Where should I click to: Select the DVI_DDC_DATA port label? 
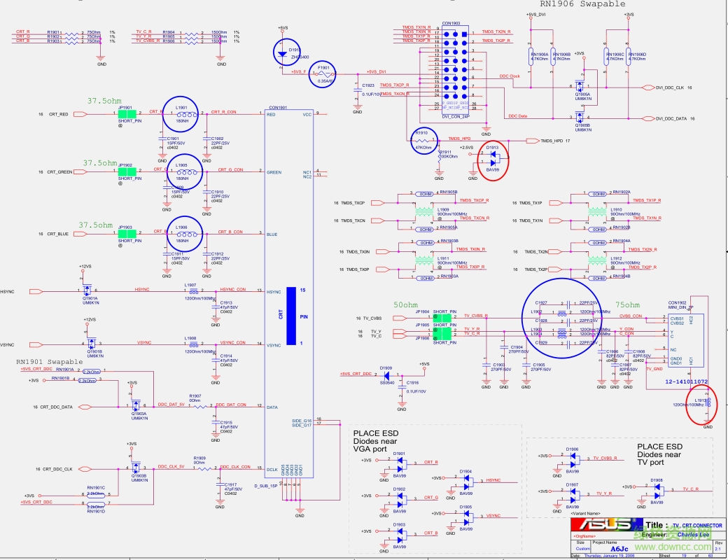(x=671, y=118)
